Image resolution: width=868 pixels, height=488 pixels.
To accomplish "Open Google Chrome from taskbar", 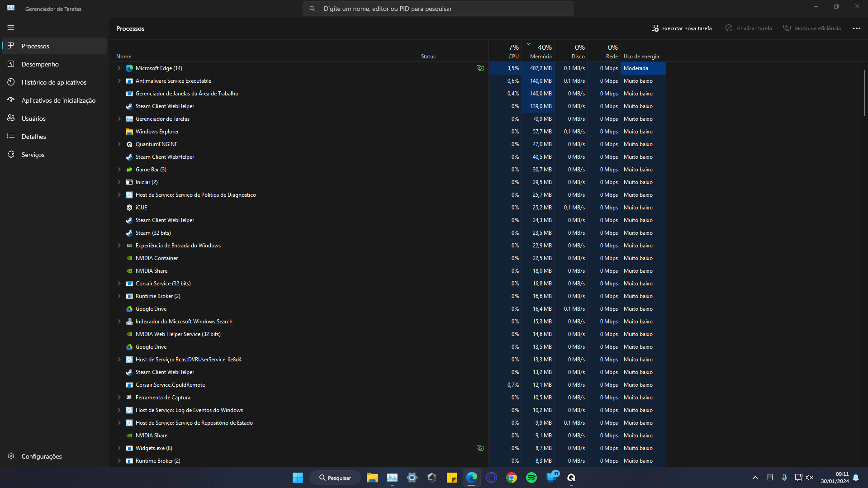I will 512,478.
